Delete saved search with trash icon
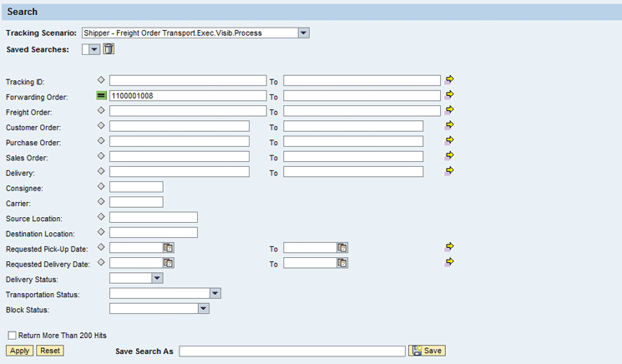Viewport: 622px width, 364px height. point(109,49)
